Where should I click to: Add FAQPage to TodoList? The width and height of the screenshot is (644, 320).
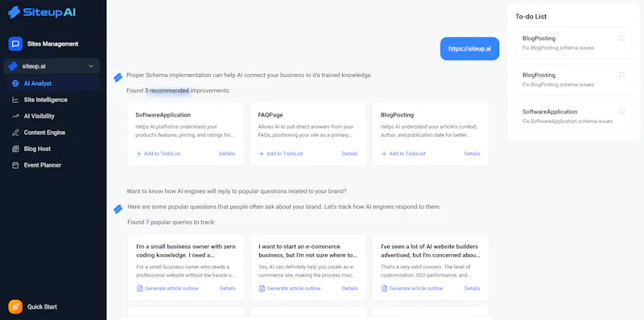coord(281,154)
